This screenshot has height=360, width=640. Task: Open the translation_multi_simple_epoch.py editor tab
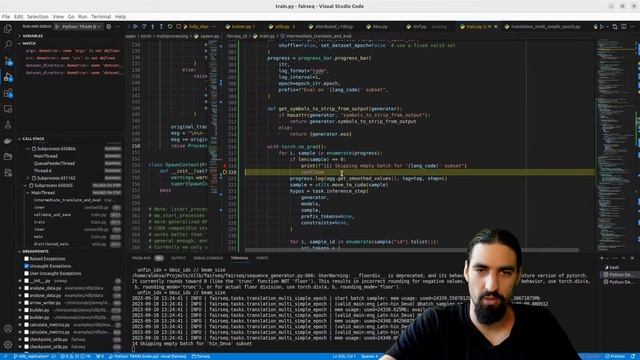coord(545,27)
